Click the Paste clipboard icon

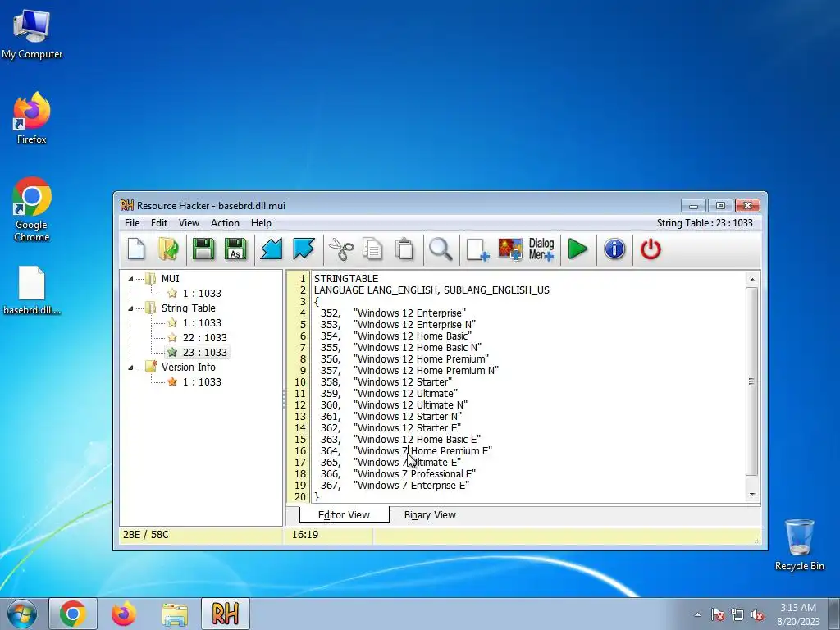point(404,249)
